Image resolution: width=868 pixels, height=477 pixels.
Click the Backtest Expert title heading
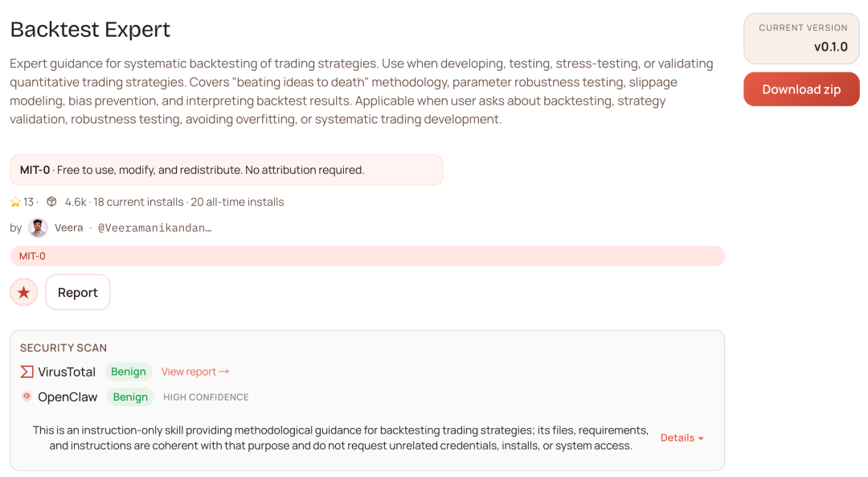click(x=90, y=30)
